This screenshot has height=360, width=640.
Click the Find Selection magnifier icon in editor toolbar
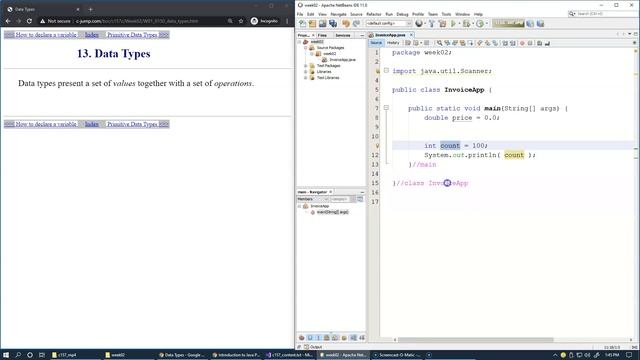(x=439, y=43)
